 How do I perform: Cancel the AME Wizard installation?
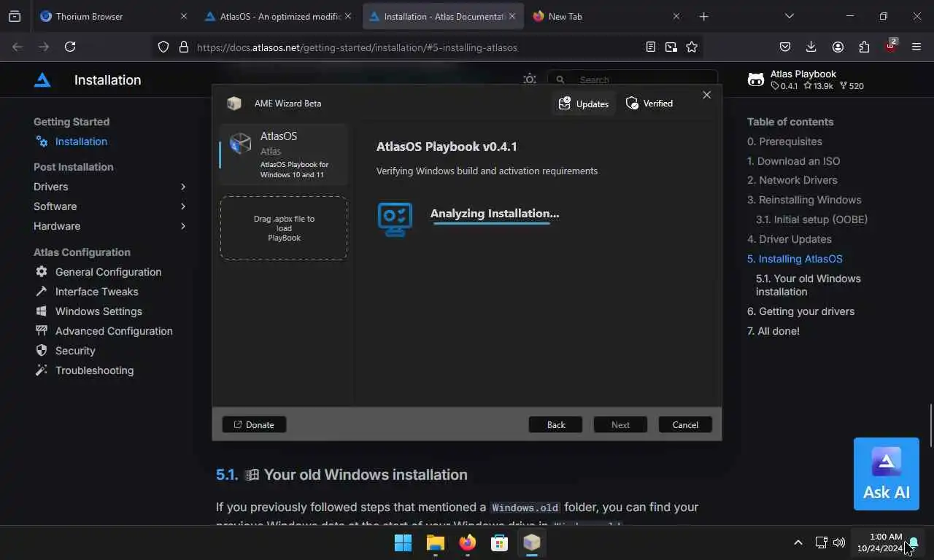click(x=685, y=424)
